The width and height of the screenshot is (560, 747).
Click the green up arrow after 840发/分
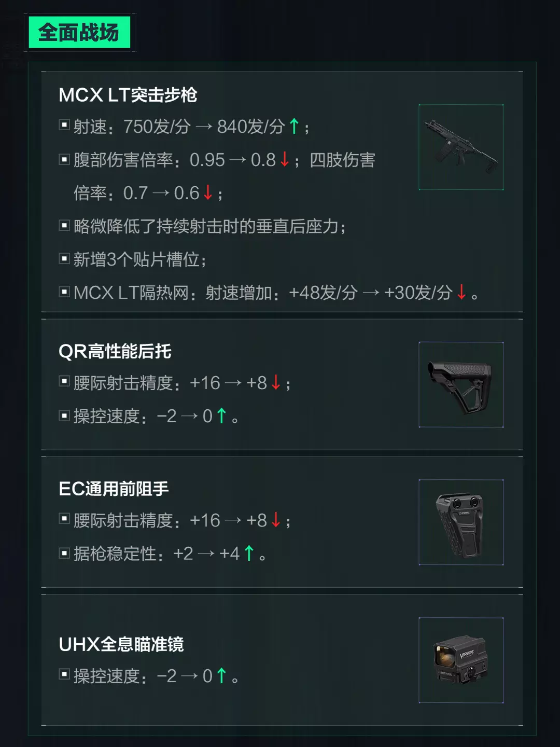point(294,126)
